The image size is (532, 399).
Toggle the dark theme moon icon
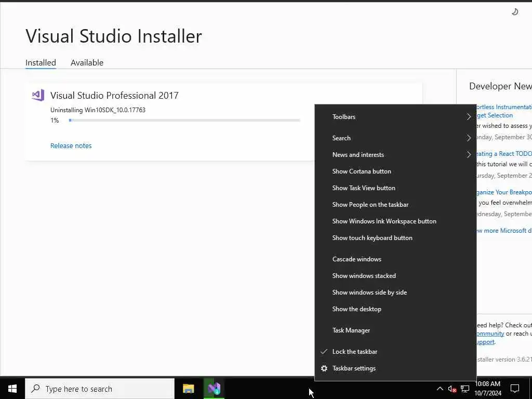click(x=515, y=12)
